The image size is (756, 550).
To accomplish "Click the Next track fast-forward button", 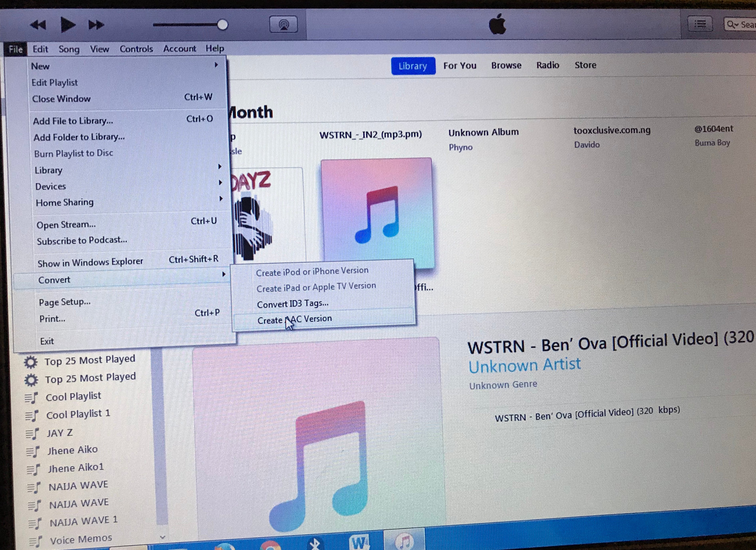I will click(x=96, y=25).
